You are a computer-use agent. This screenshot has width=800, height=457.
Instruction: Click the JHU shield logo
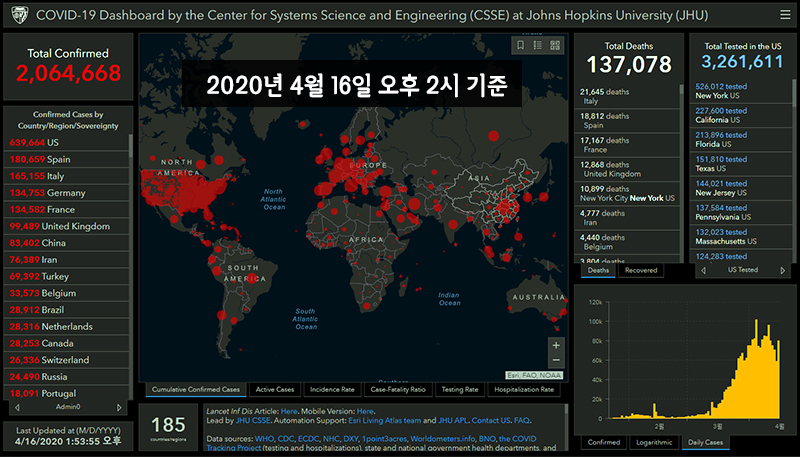coord(19,15)
